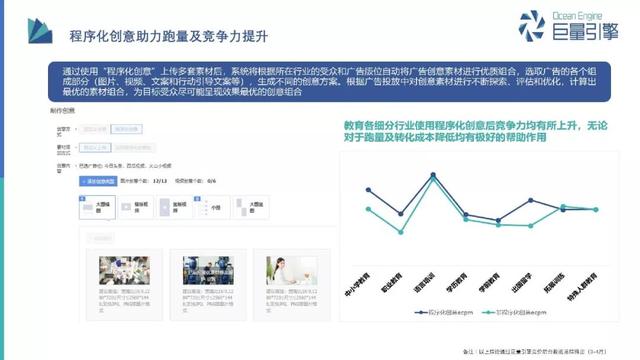The height and width of the screenshot is (360, 640).
Task: Select the greyed custom creative mode option
Action: tap(94, 129)
